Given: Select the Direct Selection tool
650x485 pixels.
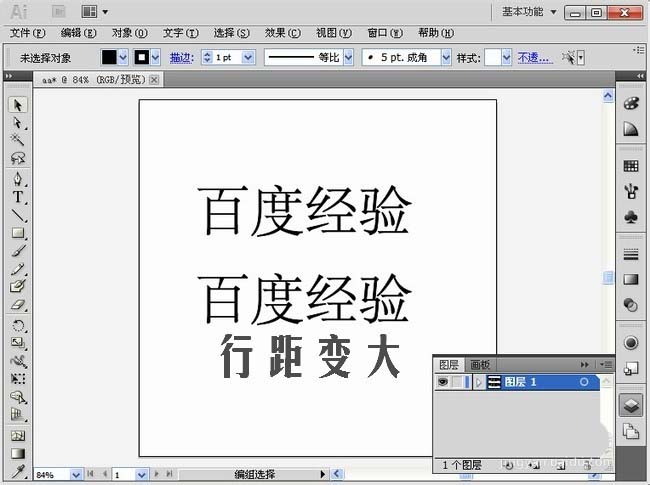Looking at the screenshot, I should click(x=17, y=123).
